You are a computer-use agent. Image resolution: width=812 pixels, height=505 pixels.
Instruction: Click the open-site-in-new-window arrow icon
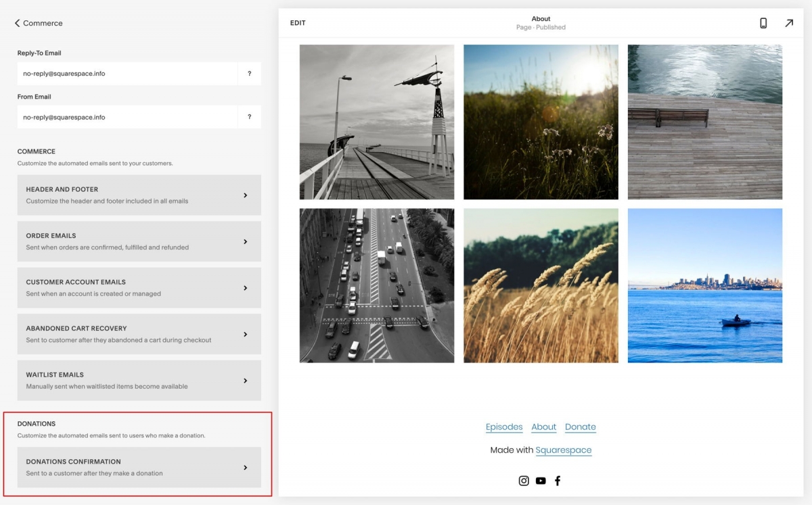tap(789, 22)
